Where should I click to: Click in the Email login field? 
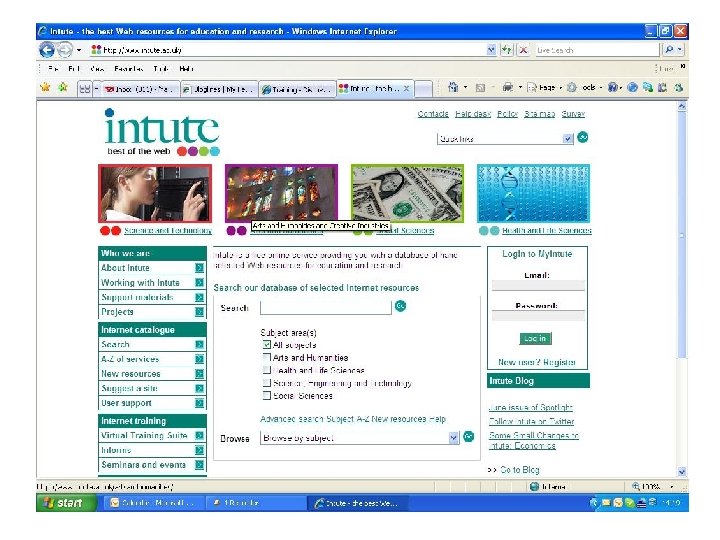[x=538, y=286]
